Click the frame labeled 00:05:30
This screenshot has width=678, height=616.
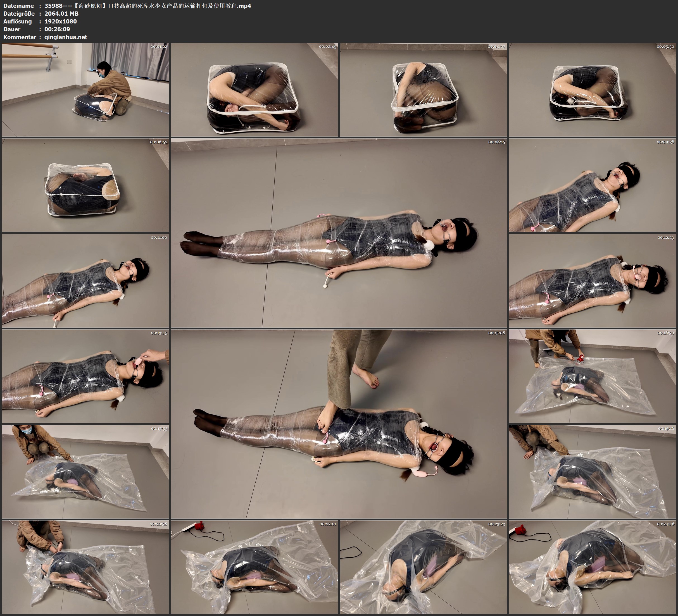point(592,90)
